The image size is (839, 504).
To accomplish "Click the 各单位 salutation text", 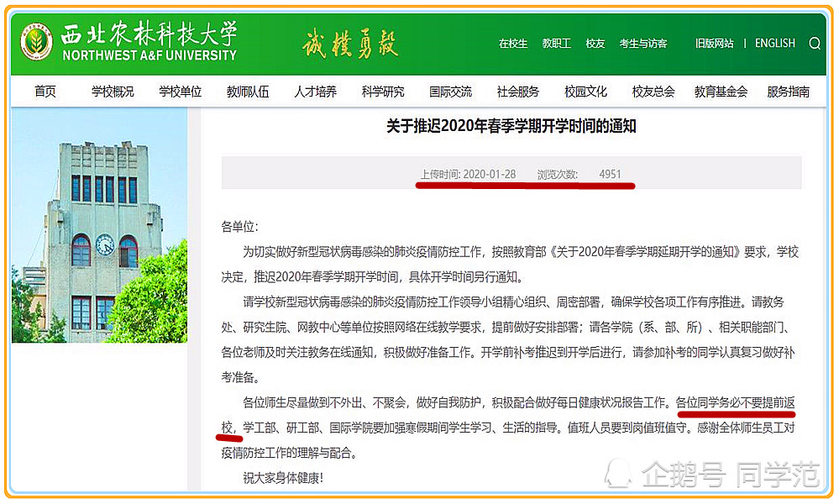I will point(239,227).
